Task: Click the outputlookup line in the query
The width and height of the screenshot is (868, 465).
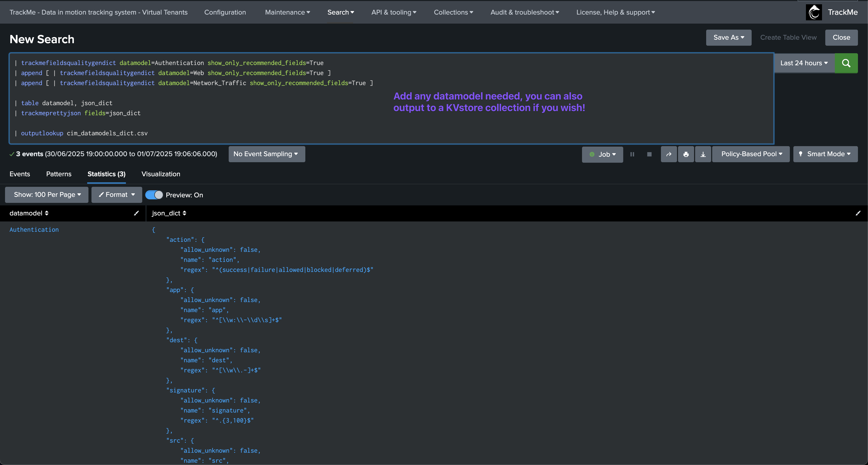Action: pyautogui.click(x=81, y=133)
